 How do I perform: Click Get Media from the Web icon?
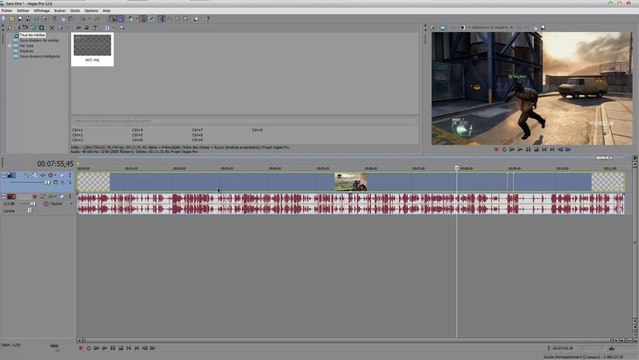[41, 28]
